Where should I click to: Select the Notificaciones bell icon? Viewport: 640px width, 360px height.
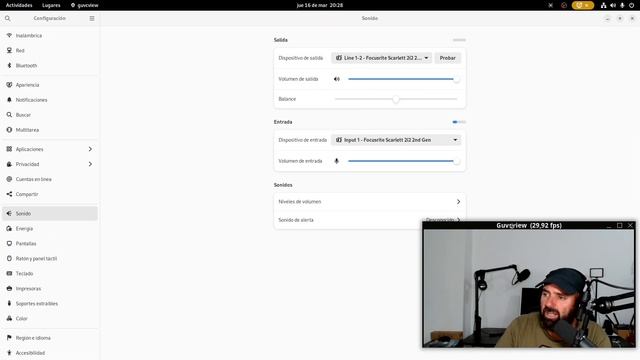(x=9, y=100)
